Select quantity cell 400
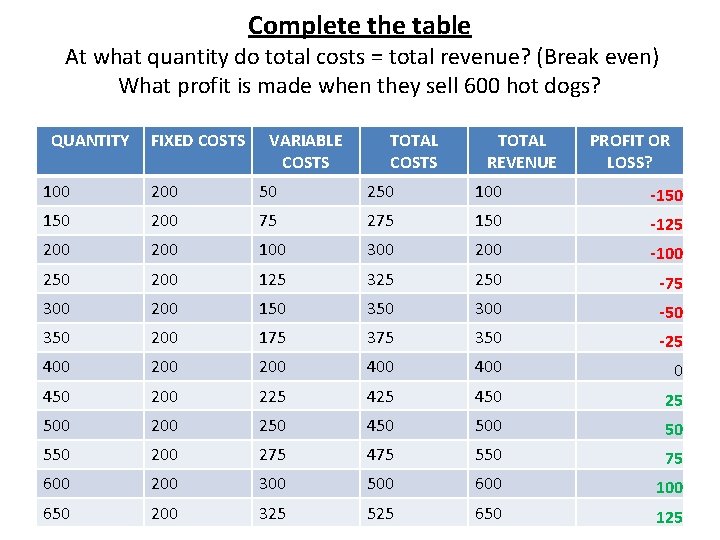Image resolution: width=720 pixels, height=540 pixels. tap(56, 367)
